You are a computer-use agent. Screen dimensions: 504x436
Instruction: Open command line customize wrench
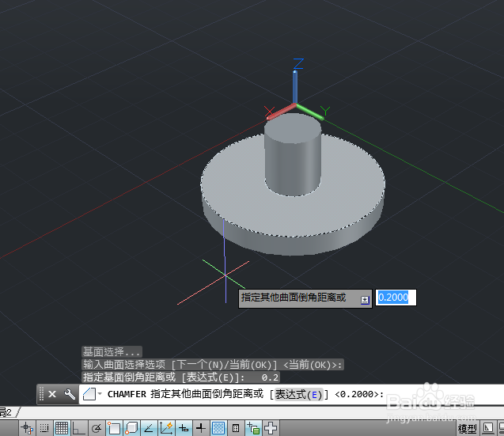pos(70,394)
